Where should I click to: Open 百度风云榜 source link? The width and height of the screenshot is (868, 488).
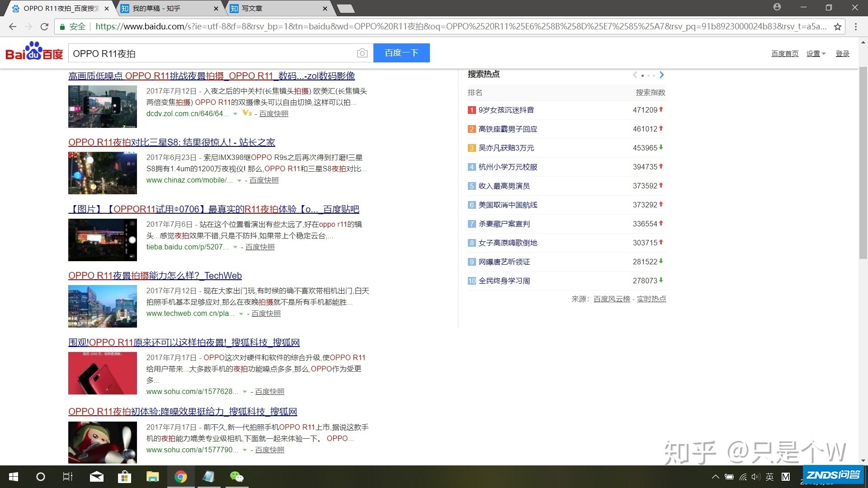[x=611, y=299]
